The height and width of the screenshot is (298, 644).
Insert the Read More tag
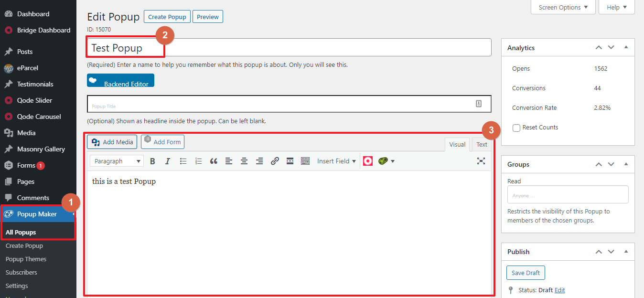290,161
